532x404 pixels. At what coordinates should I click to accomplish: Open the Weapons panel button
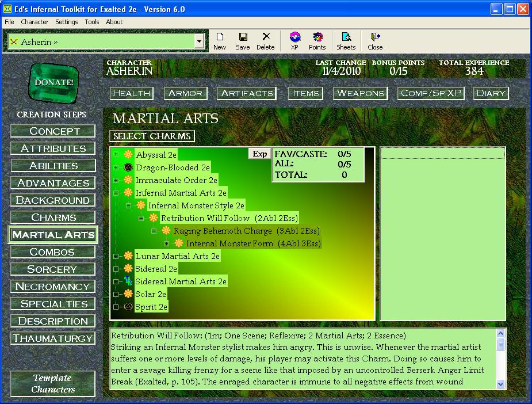click(x=360, y=93)
